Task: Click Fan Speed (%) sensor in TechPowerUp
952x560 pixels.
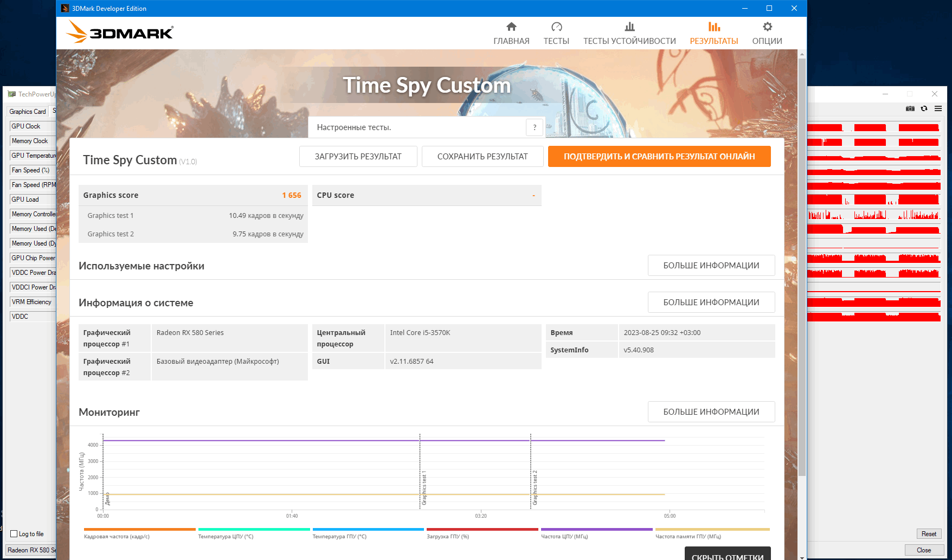Action: [33, 170]
